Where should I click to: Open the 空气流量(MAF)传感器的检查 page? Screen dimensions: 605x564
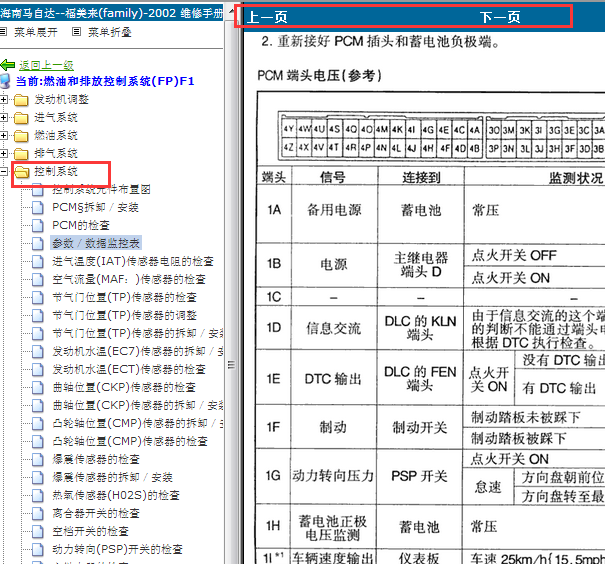(x=129, y=279)
